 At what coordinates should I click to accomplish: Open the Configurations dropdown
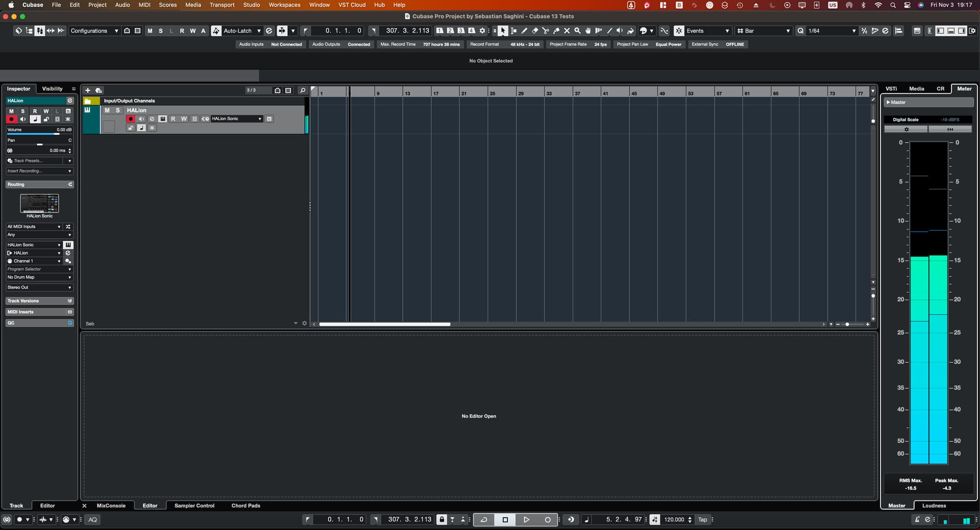click(94, 31)
